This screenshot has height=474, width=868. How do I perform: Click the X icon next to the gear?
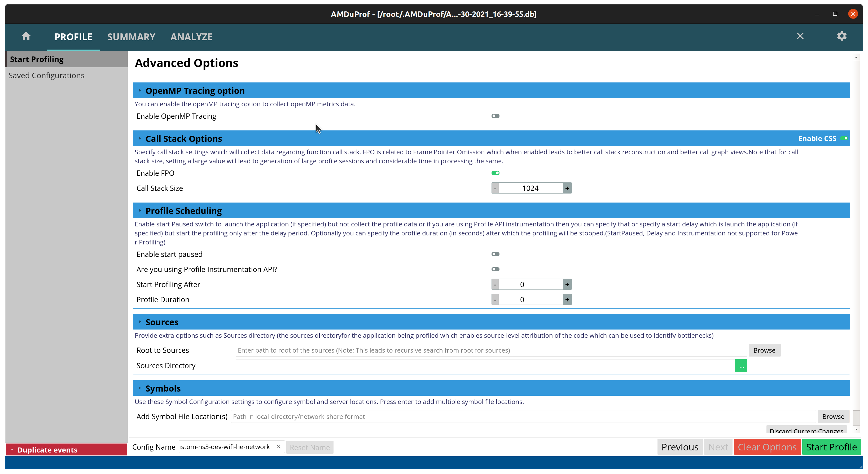coord(800,36)
